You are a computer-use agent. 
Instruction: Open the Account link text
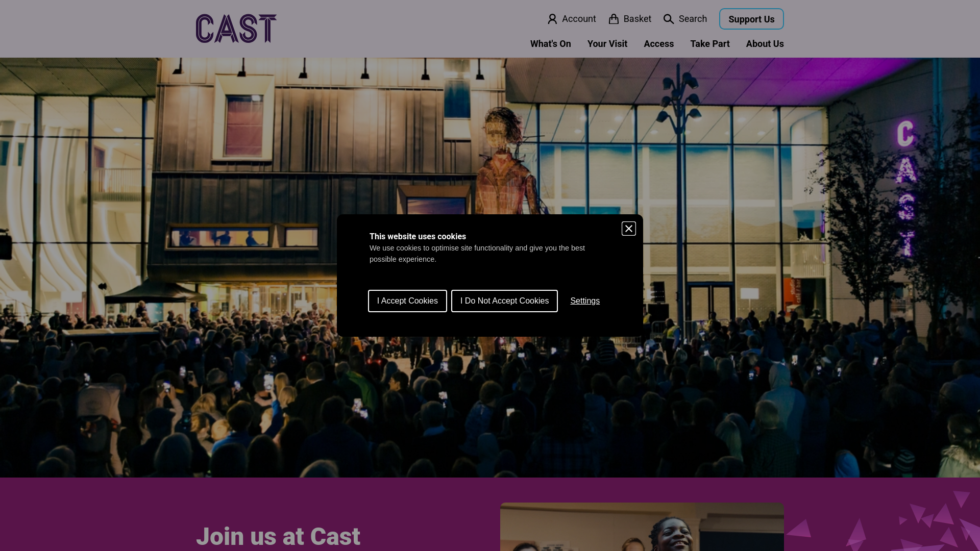pos(579,19)
